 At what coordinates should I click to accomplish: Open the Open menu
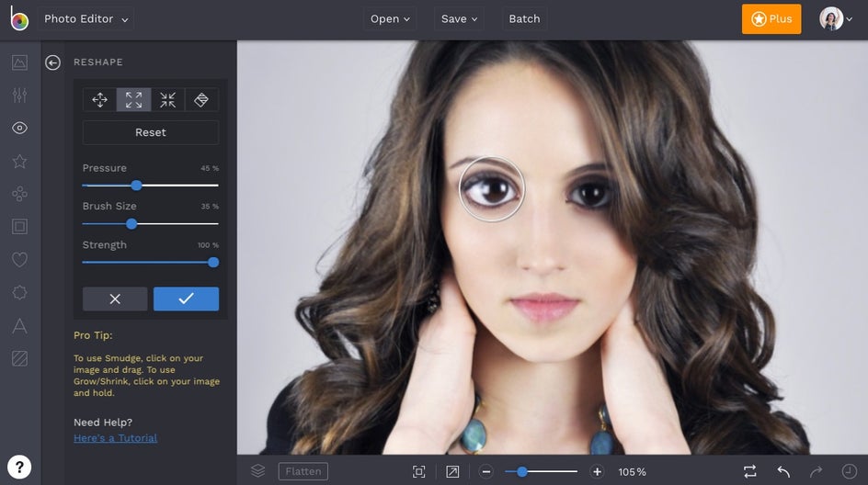coord(390,18)
